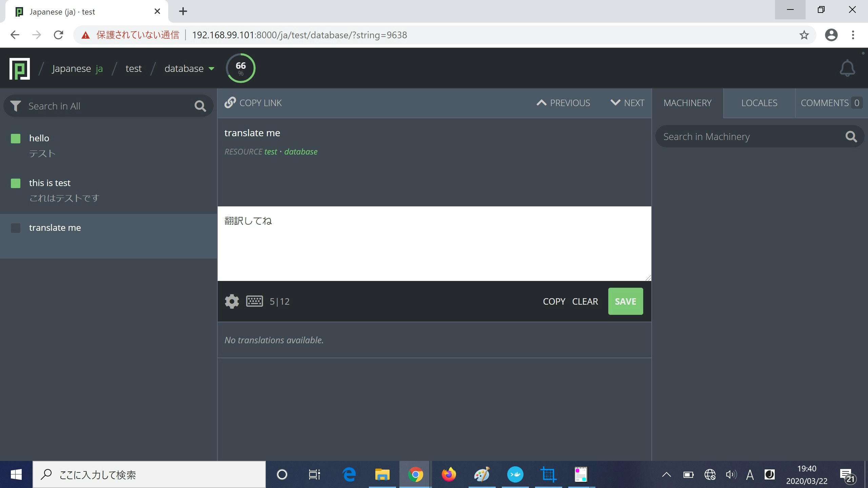Screen dimensions: 868x488
Task: Open the notifications bell
Action: pyautogui.click(x=847, y=68)
